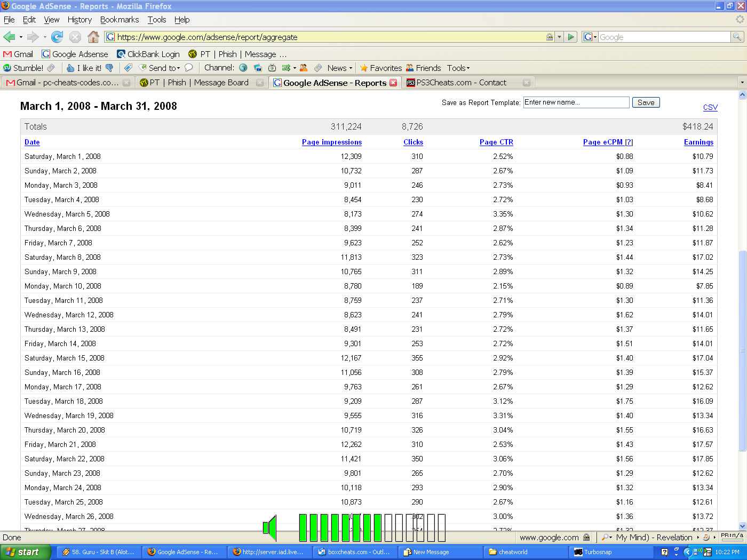Click the tag icon in StumbleUpon toolbar
Screen dimensions: 747x560
pyautogui.click(x=128, y=68)
